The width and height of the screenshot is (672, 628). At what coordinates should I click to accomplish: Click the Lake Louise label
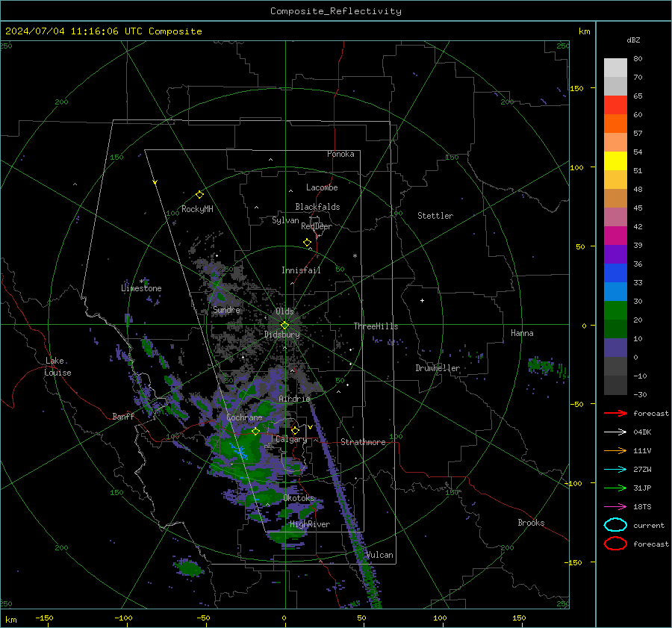click(x=58, y=367)
